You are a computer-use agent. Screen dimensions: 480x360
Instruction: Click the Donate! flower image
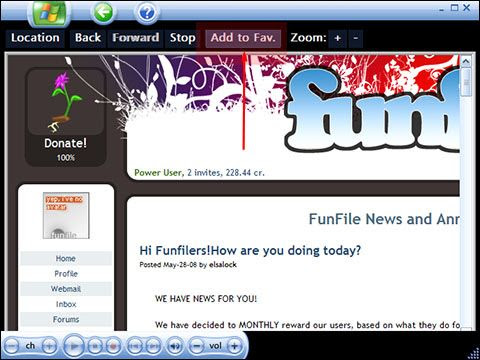[66, 101]
